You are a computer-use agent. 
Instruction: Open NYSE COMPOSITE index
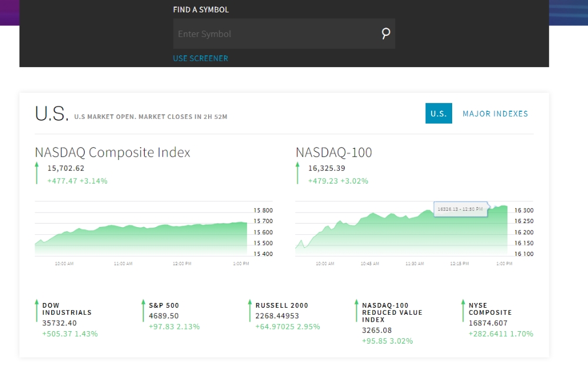tap(490, 309)
